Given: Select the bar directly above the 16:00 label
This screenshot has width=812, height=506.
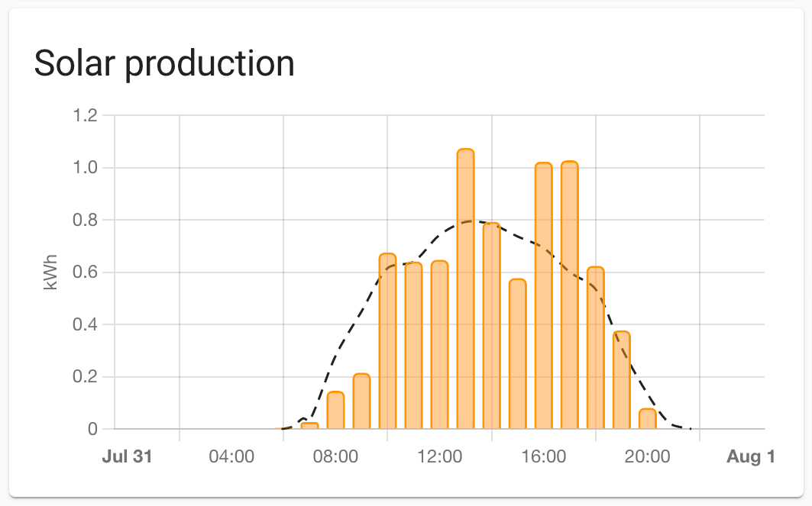Looking at the screenshot, I should (x=543, y=296).
